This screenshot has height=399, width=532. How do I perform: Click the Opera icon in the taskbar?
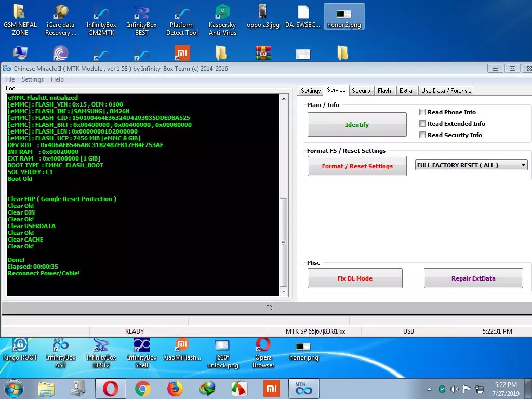tap(111, 389)
